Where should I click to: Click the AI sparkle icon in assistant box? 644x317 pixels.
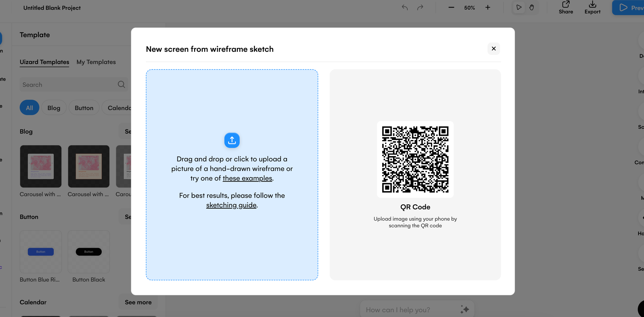point(464,310)
